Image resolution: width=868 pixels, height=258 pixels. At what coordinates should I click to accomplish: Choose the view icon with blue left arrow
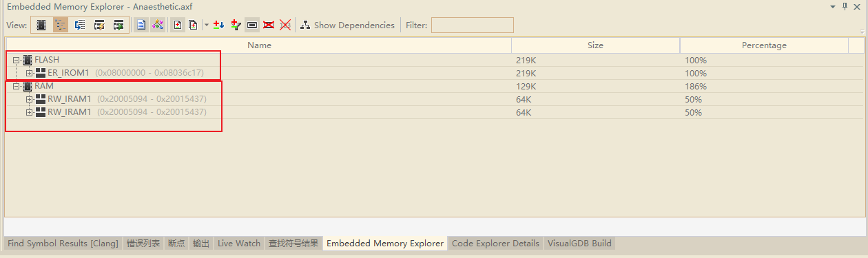pos(80,25)
